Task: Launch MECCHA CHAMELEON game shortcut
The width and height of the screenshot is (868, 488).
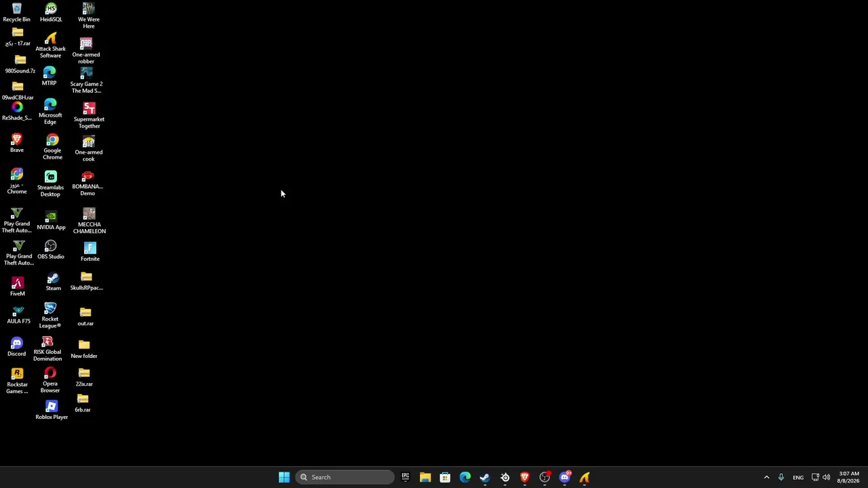Action: point(89,222)
